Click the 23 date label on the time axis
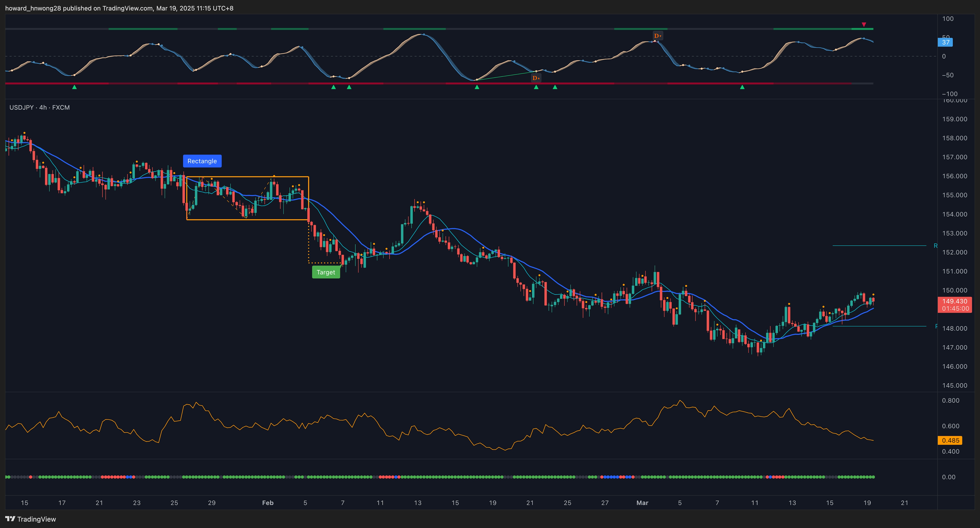This screenshot has height=528, width=980. click(x=137, y=502)
